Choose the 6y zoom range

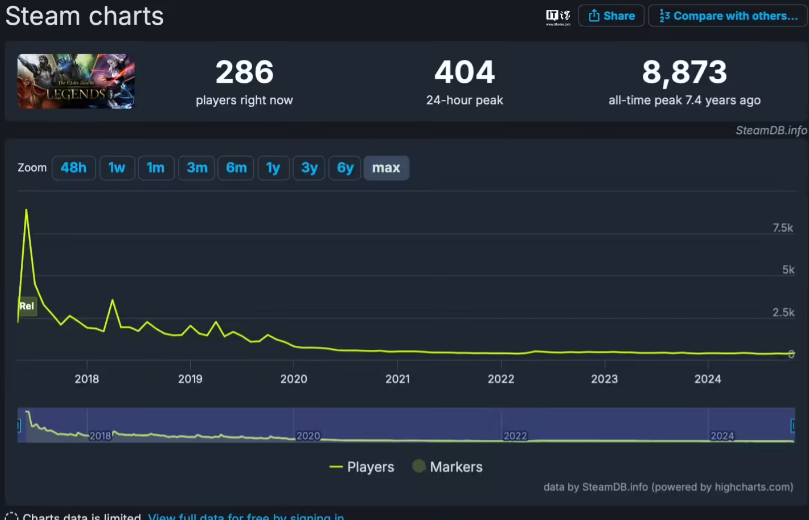[x=345, y=168]
